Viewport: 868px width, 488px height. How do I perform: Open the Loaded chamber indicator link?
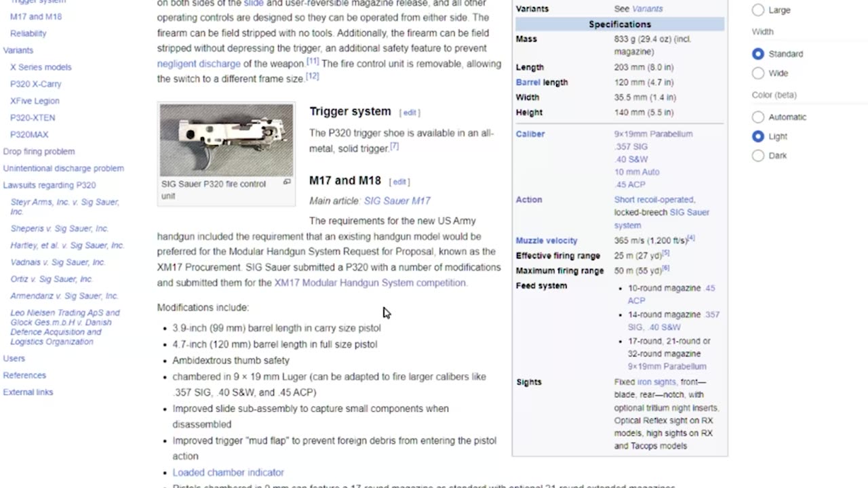[x=228, y=472]
